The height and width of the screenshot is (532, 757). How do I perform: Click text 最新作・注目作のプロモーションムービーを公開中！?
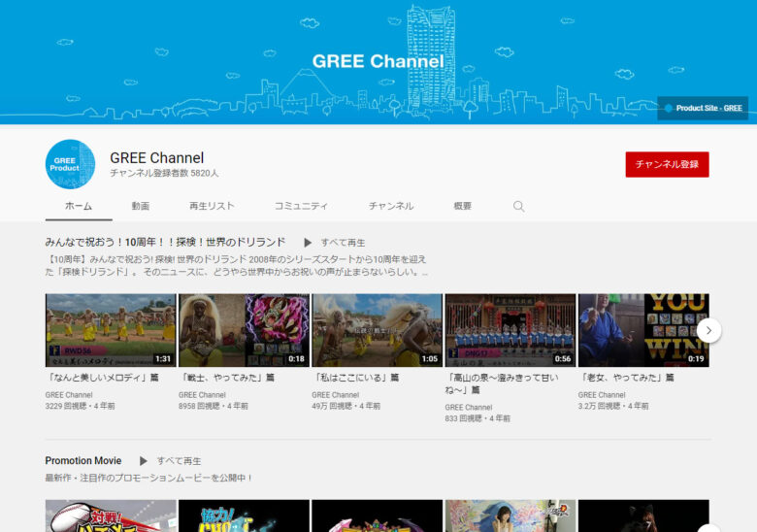point(148,478)
